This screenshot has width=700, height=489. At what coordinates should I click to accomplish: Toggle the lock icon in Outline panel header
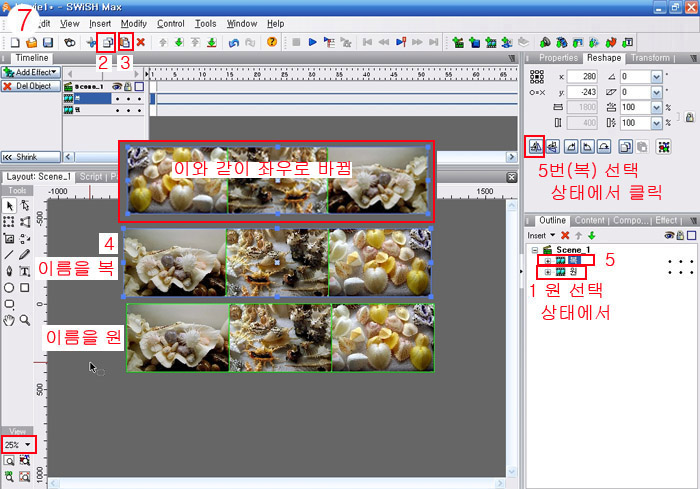(680, 235)
